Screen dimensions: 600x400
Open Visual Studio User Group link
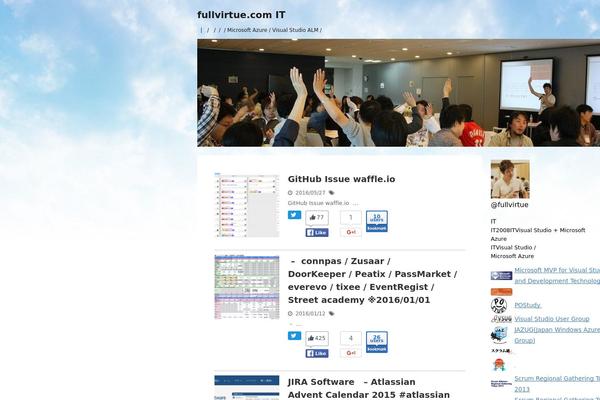coord(551,319)
